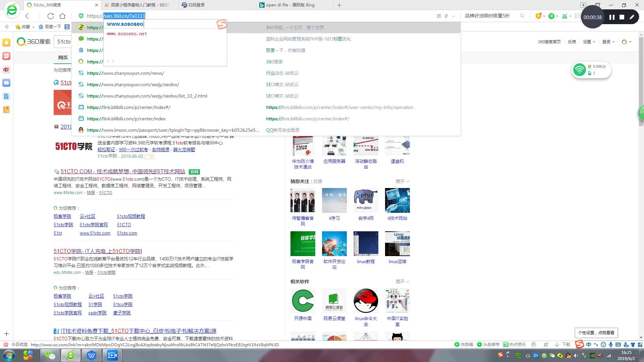This screenshot has width=644, height=362.
Task: Open 下载 downloads in status bar
Action: 562,345
